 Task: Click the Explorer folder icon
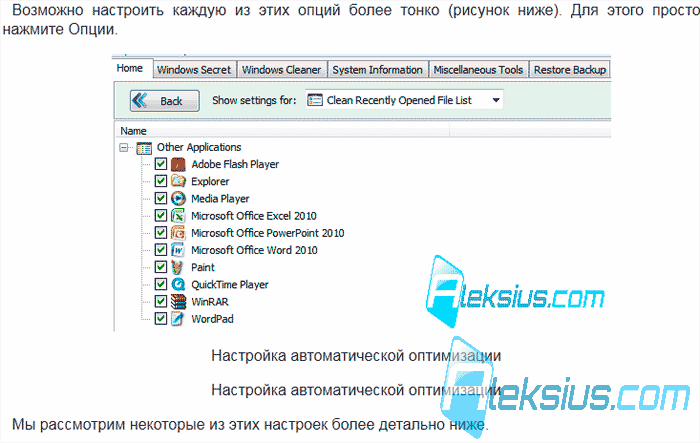[178, 181]
